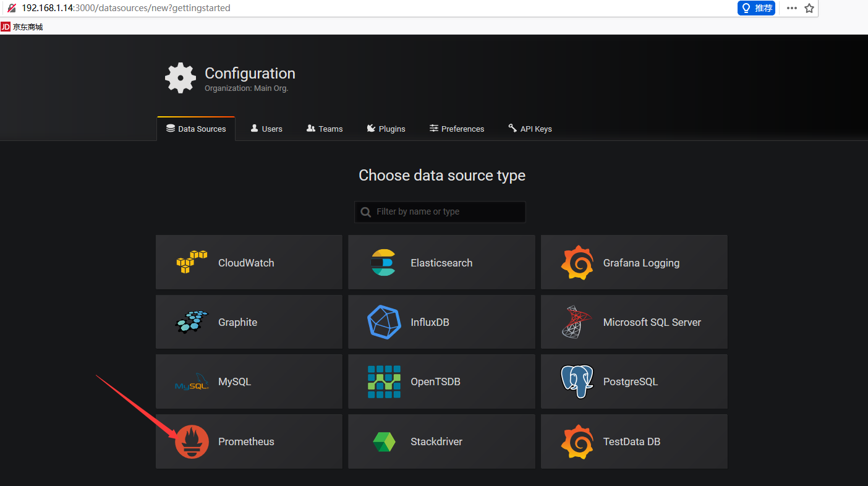Click the insecure site icon in address bar
Image resolution: width=868 pixels, height=486 pixels.
12,8
